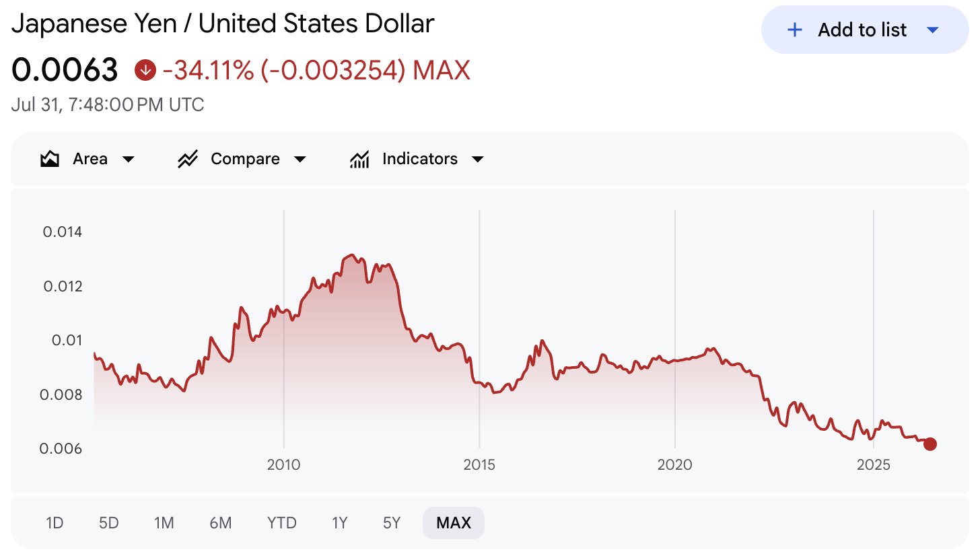This screenshot has width=980, height=560.
Task: Switch to the 1M range
Action: [164, 523]
